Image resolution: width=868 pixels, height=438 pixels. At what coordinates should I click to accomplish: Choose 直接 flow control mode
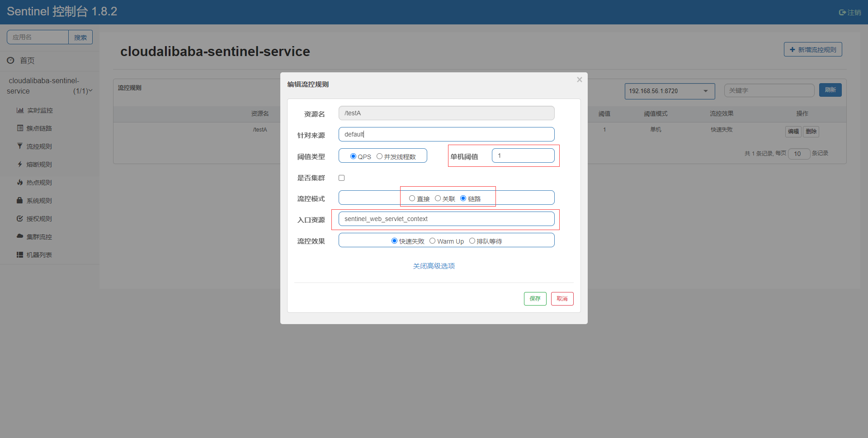pyautogui.click(x=412, y=198)
